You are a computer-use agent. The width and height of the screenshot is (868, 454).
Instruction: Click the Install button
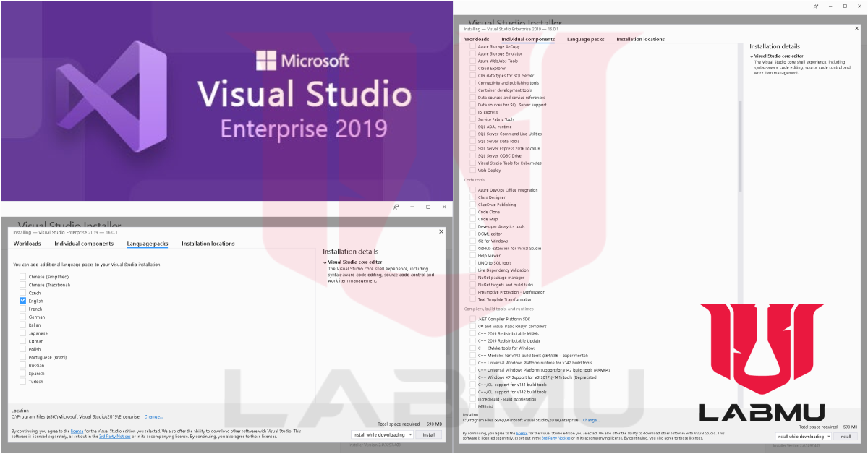429,434
